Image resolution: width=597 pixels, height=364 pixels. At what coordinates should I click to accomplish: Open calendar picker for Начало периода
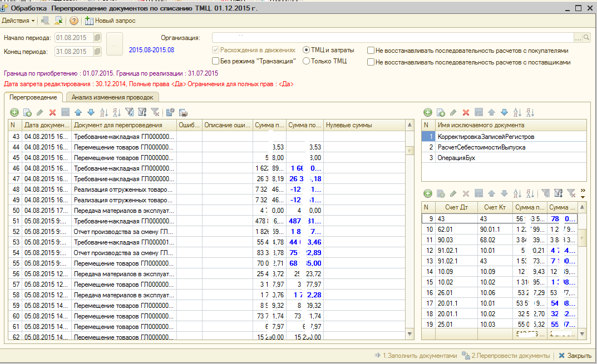tap(97, 38)
